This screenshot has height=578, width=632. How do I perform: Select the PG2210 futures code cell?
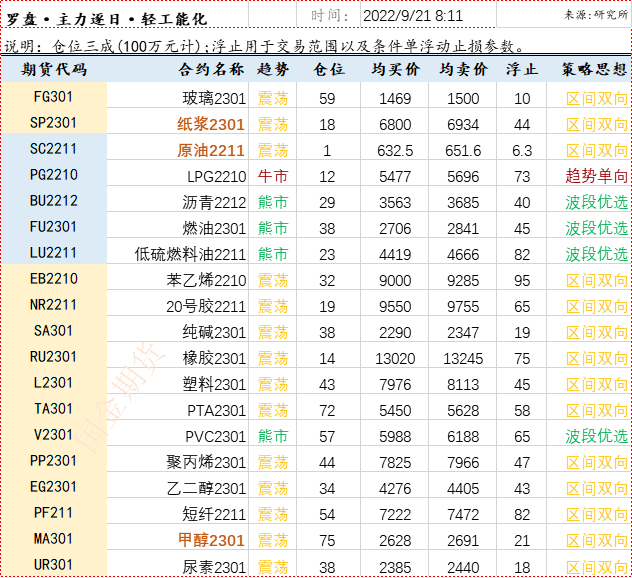click(x=53, y=175)
